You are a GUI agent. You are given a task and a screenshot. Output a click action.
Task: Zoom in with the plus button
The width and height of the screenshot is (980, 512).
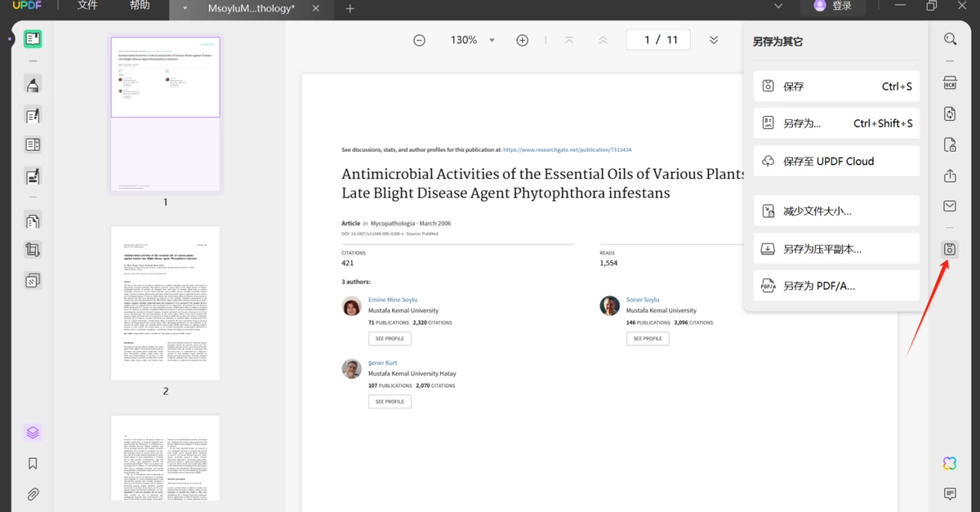pos(523,40)
